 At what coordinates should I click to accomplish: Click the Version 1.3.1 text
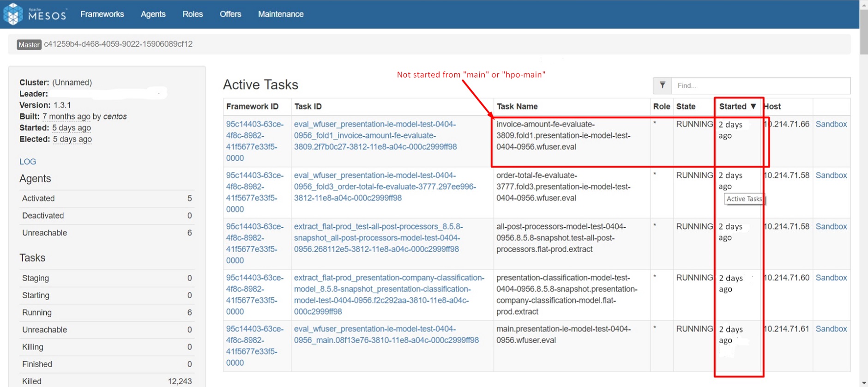pyautogui.click(x=45, y=105)
